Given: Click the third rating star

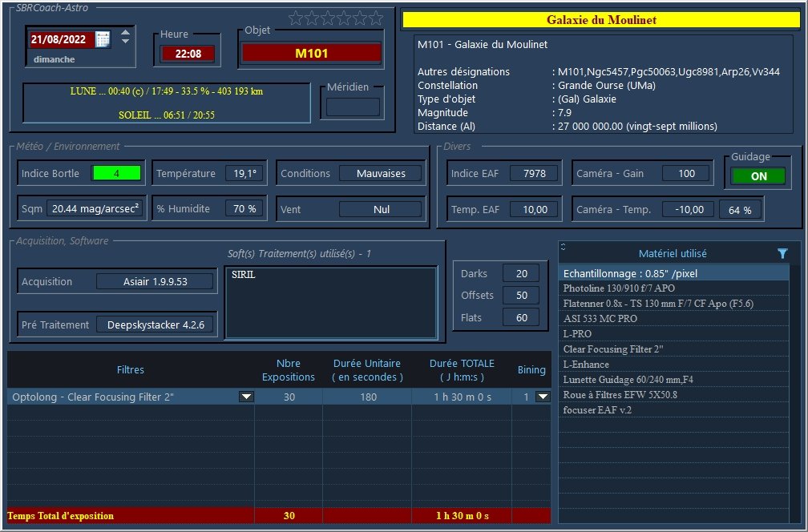Looking at the screenshot, I should click(328, 18).
